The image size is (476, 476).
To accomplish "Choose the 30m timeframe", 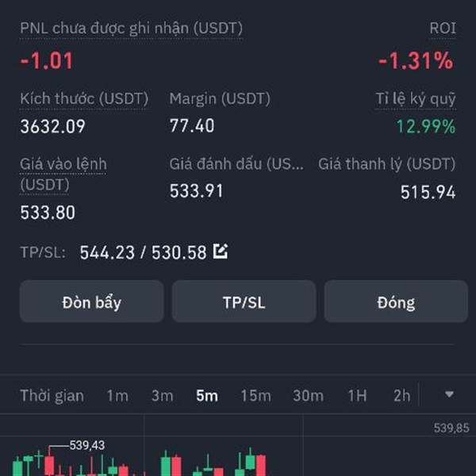I will (308, 396).
